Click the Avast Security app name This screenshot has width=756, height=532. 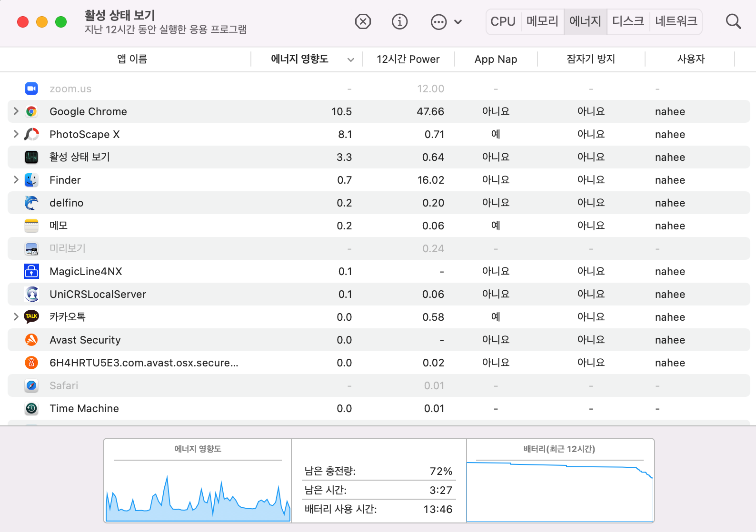pyautogui.click(x=85, y=340)
